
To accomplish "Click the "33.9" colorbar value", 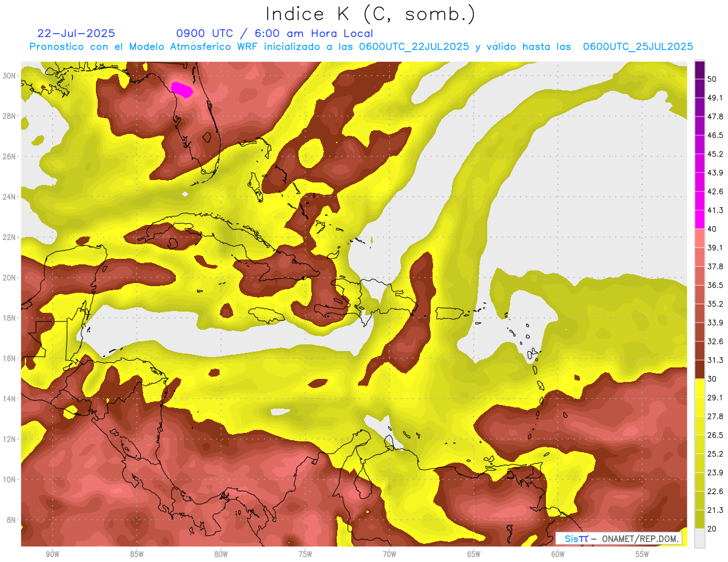I will [716, 323].
